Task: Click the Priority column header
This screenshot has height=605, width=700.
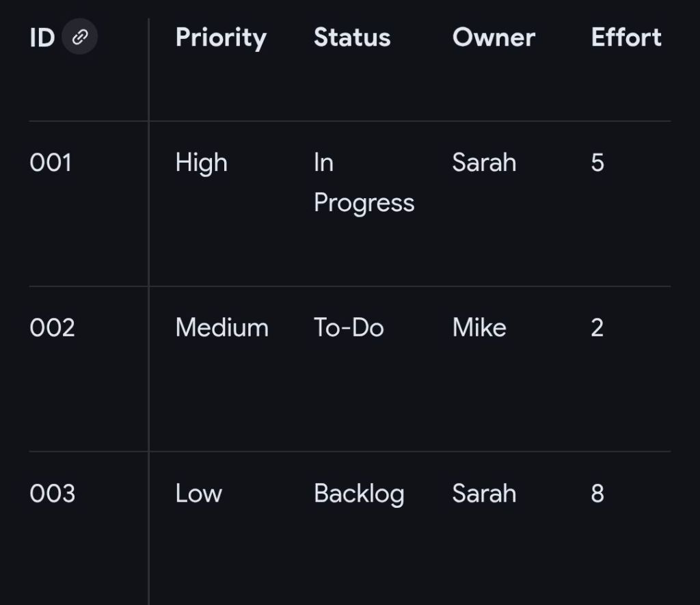Action: [220, 38]
